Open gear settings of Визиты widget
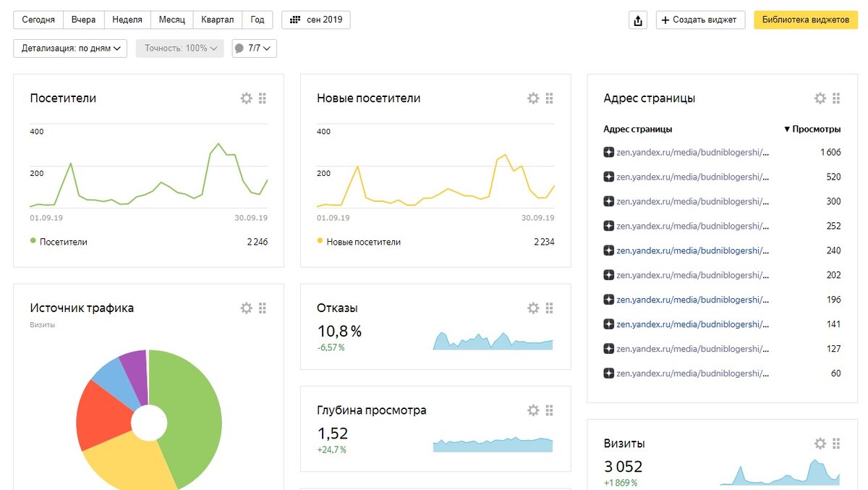 pos(820,444)
